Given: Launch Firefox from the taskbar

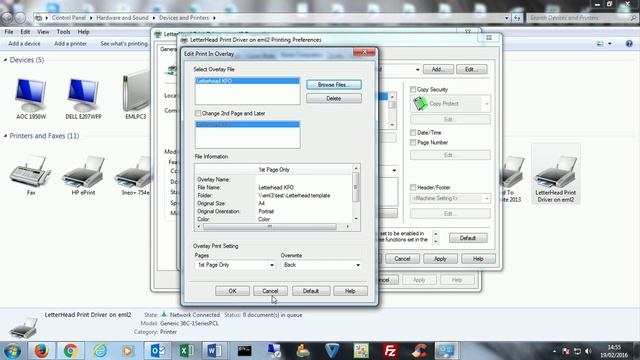Looking at the screenshot, I should click(41, 351).
